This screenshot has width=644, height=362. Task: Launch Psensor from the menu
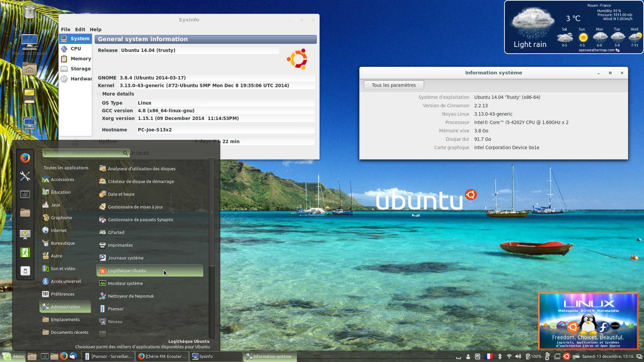click(x=150, y=309)
